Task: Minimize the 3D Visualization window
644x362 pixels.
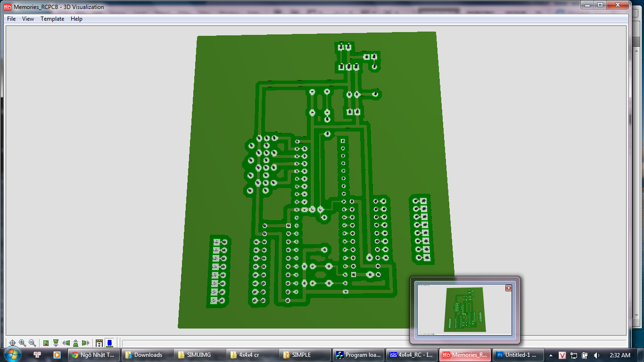Action: tap(587, 4)
